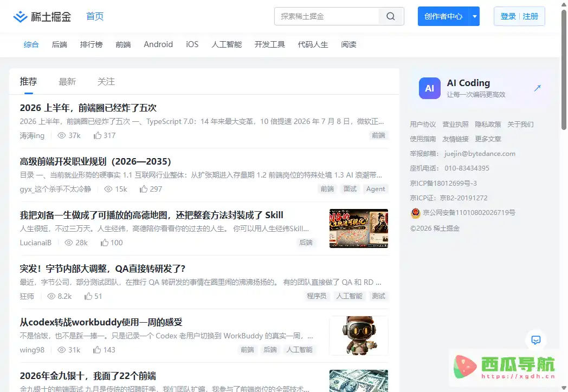Viewport: 568px width, 392px height.
Task: Select the 开发工具 category
Action: (269, 44)
